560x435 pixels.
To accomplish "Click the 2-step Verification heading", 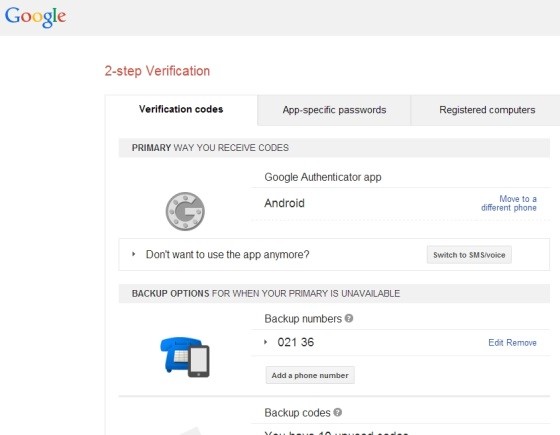I will pyautogui.click(x=157, y=71).
